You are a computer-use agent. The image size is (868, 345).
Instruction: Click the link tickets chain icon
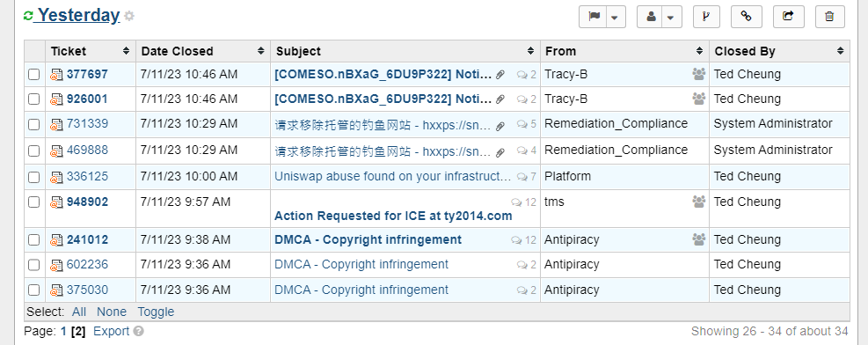point(747,17)
